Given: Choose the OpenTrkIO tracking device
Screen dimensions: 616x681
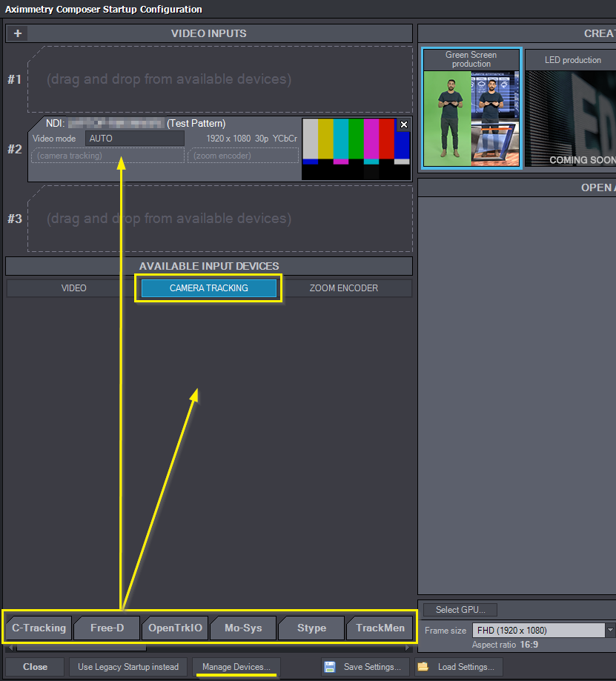Looking at the screenshot, I should click(x=175, y=628).
